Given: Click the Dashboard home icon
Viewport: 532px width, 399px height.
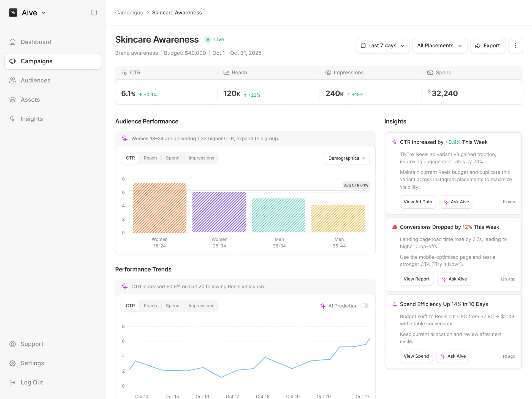Looking at the screenshot, I should coord(13,42).
